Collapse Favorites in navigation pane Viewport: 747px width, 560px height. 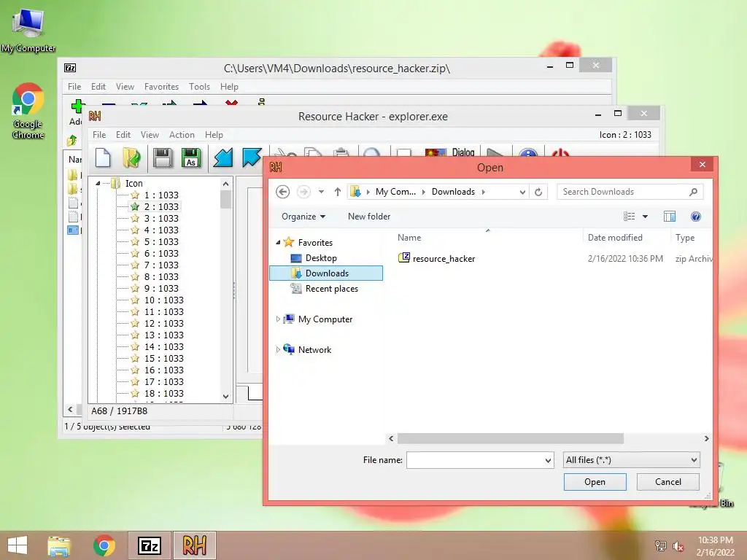[278, 242]
